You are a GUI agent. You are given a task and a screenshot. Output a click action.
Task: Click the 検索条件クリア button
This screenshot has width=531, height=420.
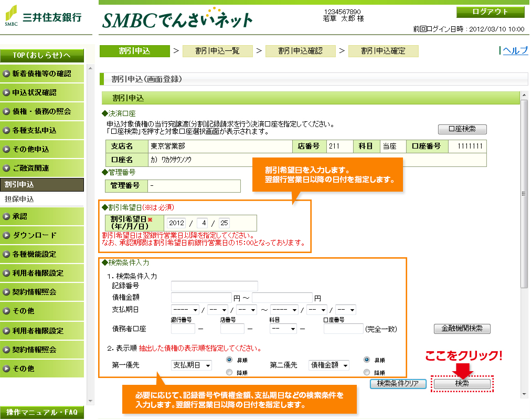398,383
